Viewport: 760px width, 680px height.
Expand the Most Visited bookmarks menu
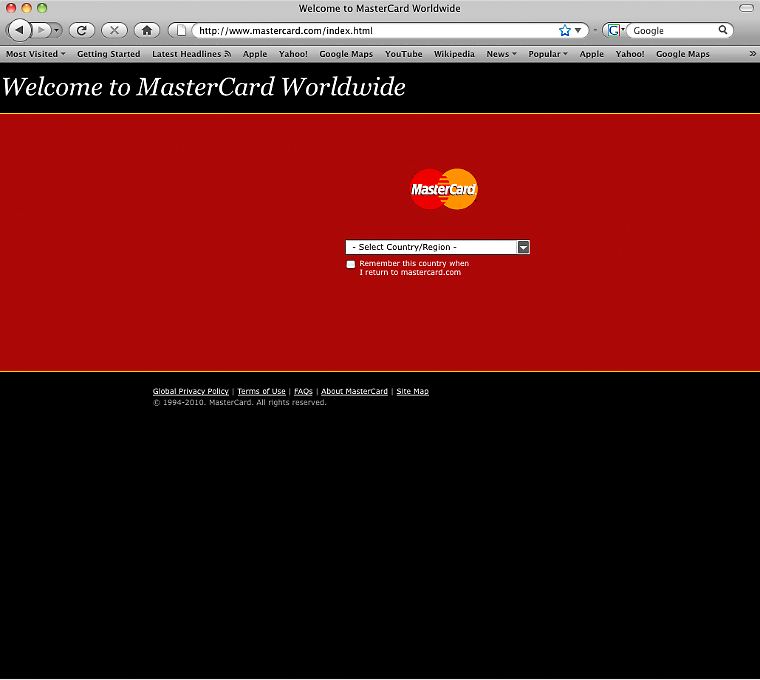click(36, 54)
